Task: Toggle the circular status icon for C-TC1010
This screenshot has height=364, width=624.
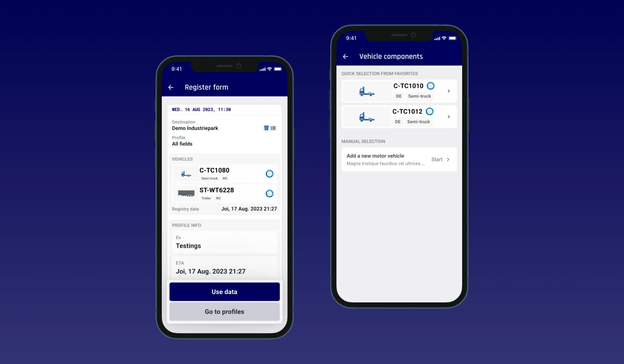Action: tap(429, 86)
